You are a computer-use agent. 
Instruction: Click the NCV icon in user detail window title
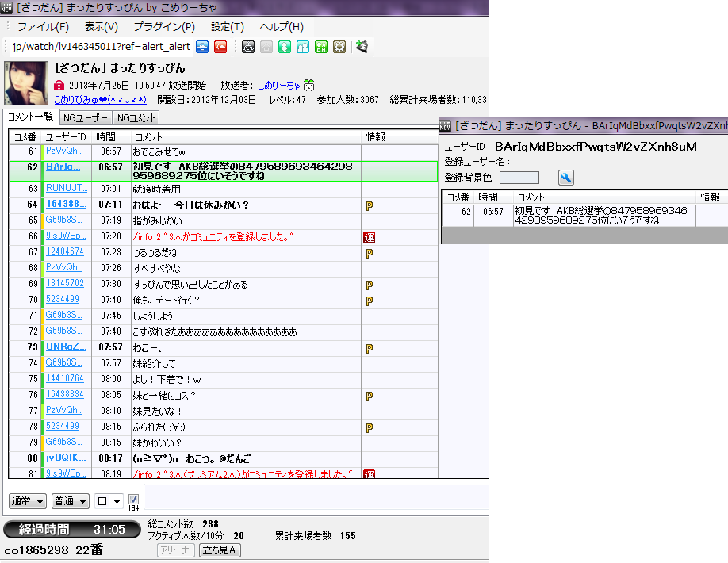pyautogui.click(x=445, y=126)
